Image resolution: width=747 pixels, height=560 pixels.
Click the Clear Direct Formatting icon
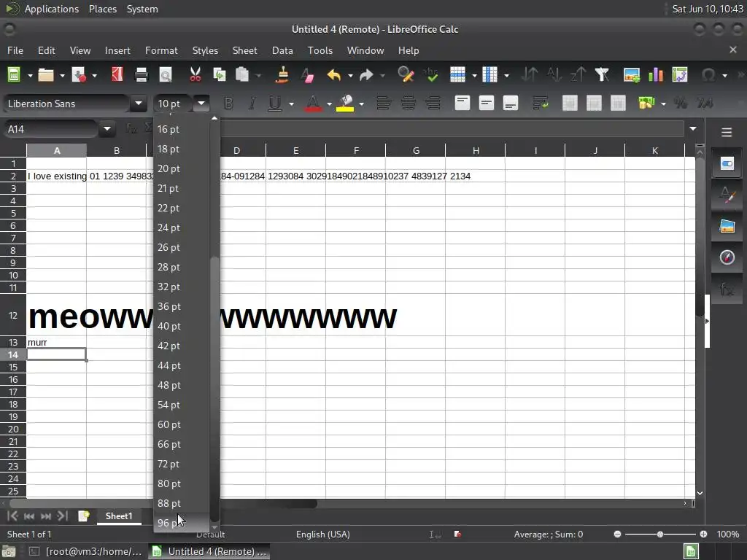click(307, 75)
